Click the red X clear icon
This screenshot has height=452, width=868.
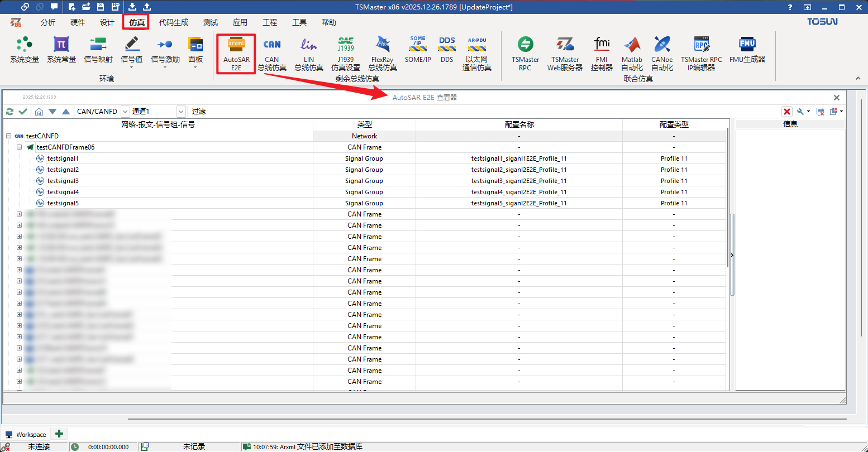(x=787, y=112)
